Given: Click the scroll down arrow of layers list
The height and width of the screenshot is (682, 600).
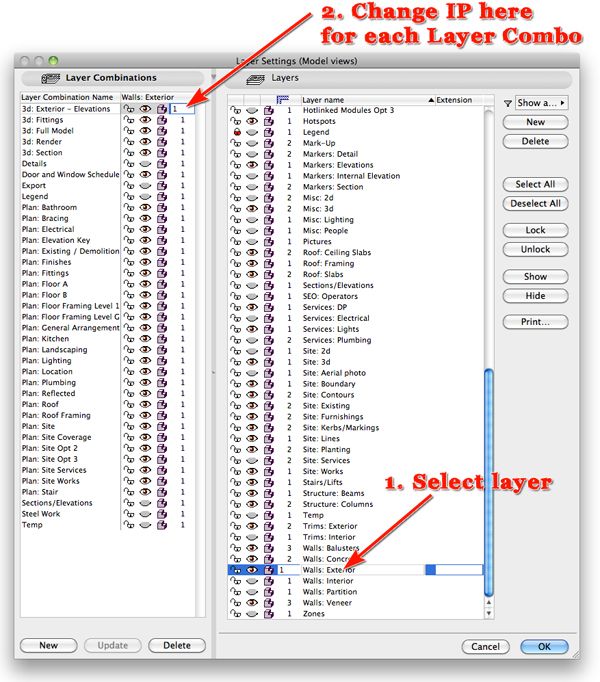Looking at the screenshot, I should tap(489, 613).
